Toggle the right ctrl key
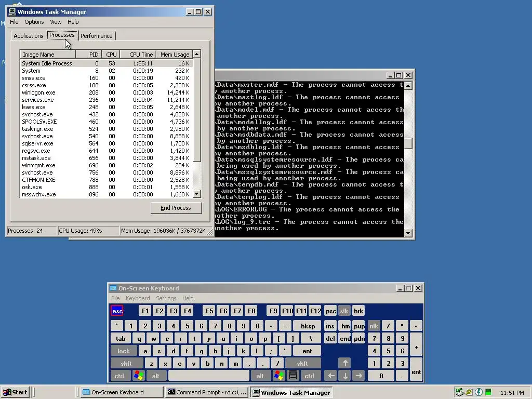 (x=310, y=376)
